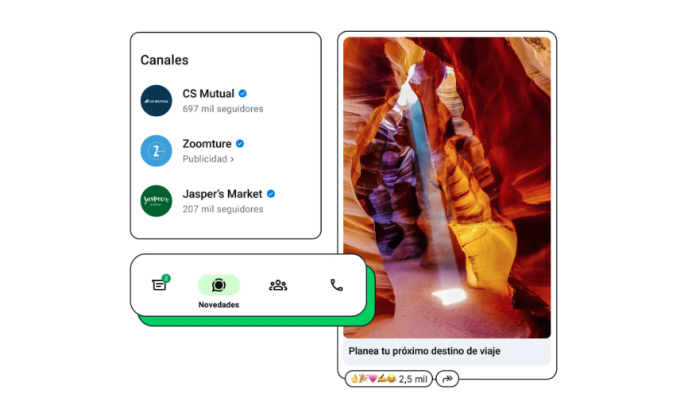
Task: Click the verified badge beside Jasper's Market
Action: point(271,194)
